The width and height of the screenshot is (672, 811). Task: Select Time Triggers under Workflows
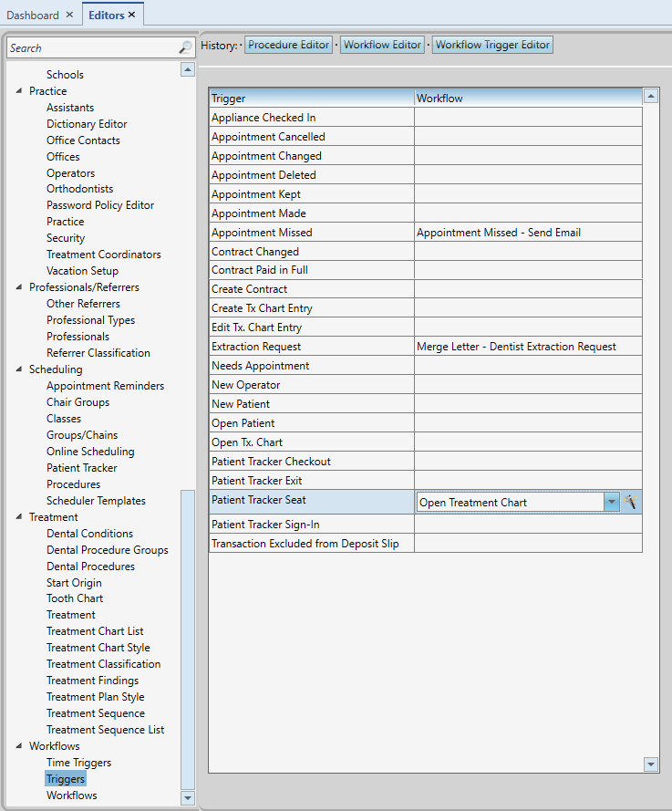[x=78, y=763]
